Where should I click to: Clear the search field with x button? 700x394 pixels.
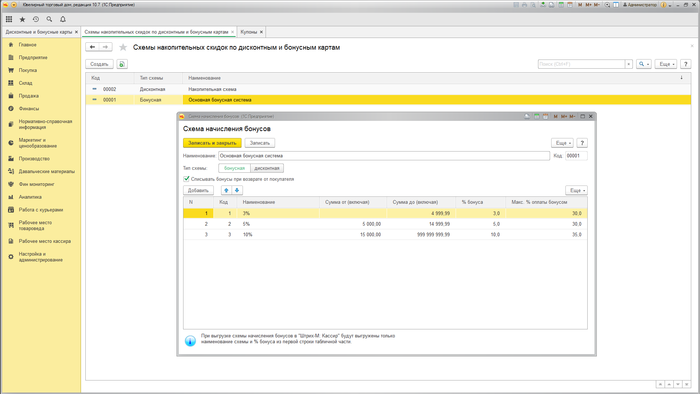(629, 64)
